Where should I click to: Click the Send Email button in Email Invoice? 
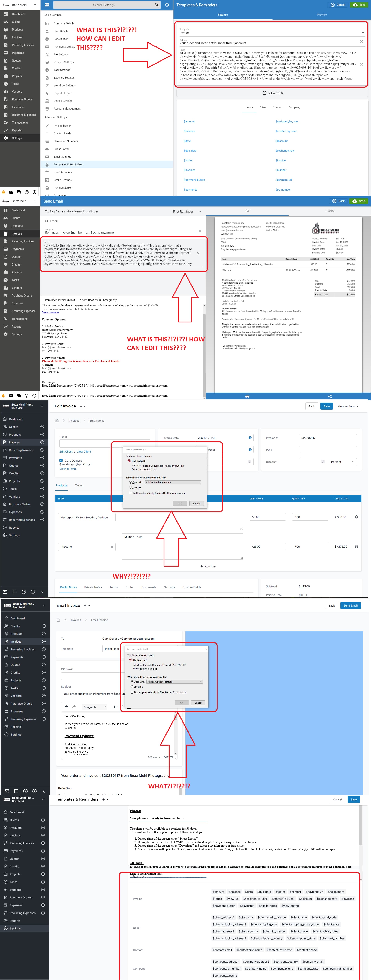pos(350,606)
